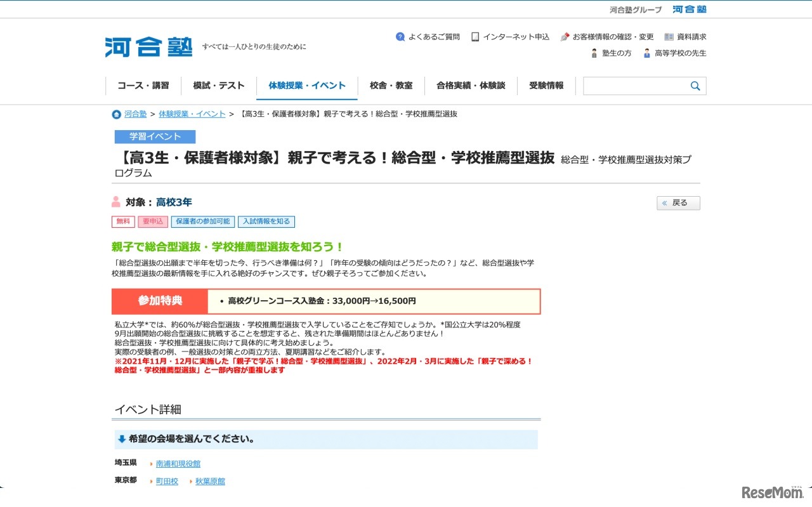
Task: Select the 校舎・教室 navigation item
Action: point(391,85)
